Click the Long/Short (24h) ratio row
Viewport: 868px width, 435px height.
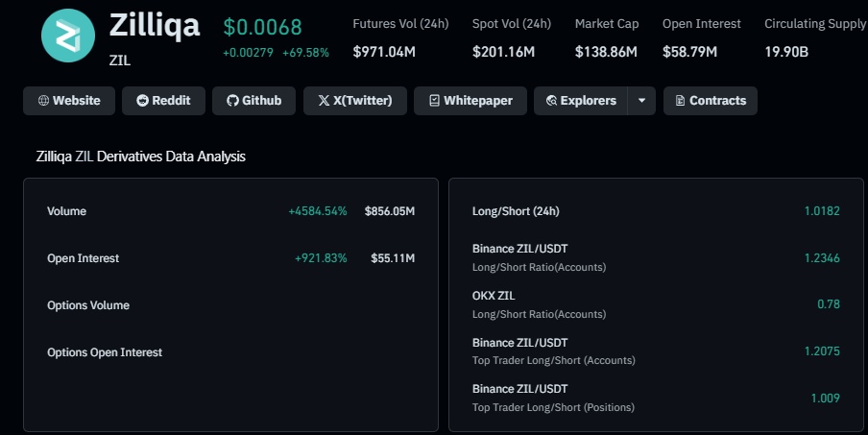[656, 211]
